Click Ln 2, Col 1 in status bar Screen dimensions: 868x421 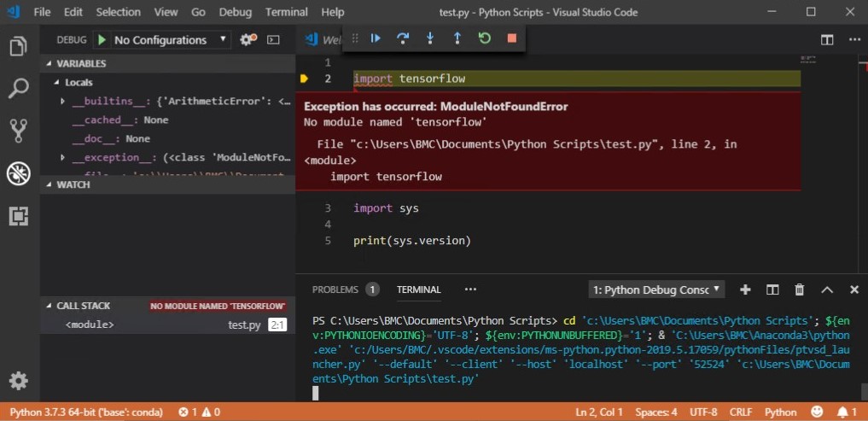pyautogui.click(x=599, y=412)
